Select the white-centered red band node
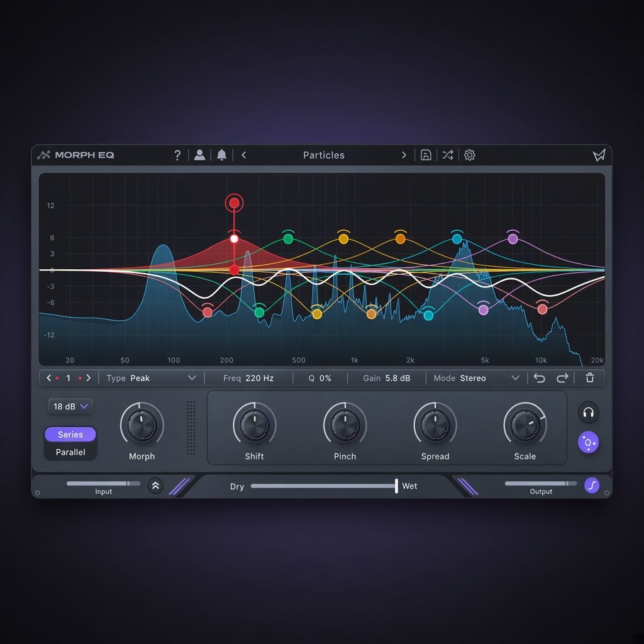This screenshot has height=644, width=644. 234,238
